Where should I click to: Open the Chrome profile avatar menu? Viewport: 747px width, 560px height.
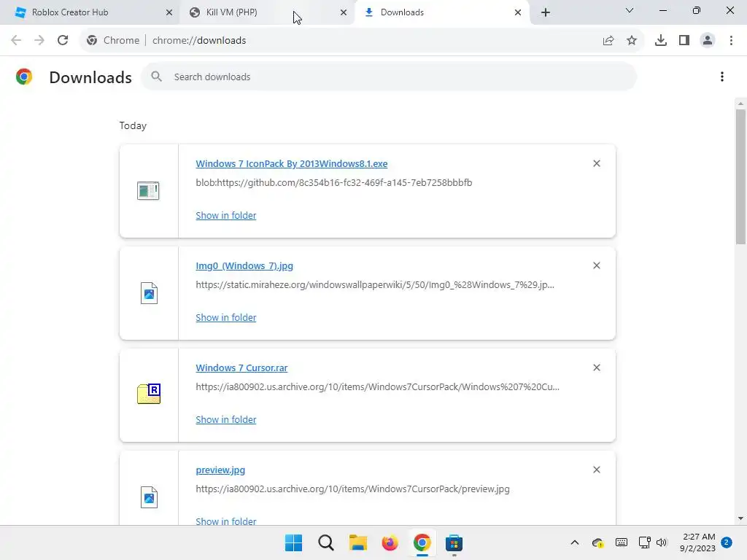pyautogui.click(x=708, y=41)
